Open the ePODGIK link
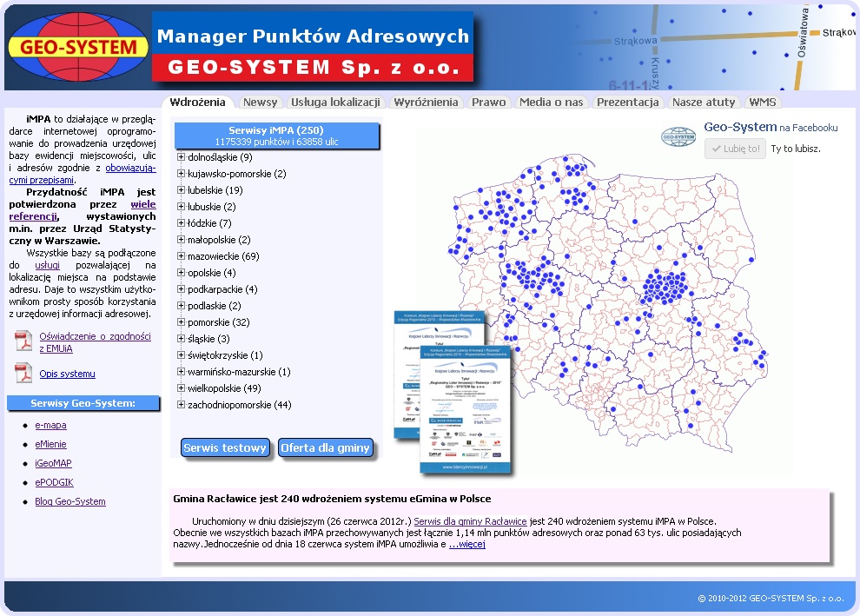Viewport: 860px width, 616px height. pyautogui.click(x=54, y=482)
